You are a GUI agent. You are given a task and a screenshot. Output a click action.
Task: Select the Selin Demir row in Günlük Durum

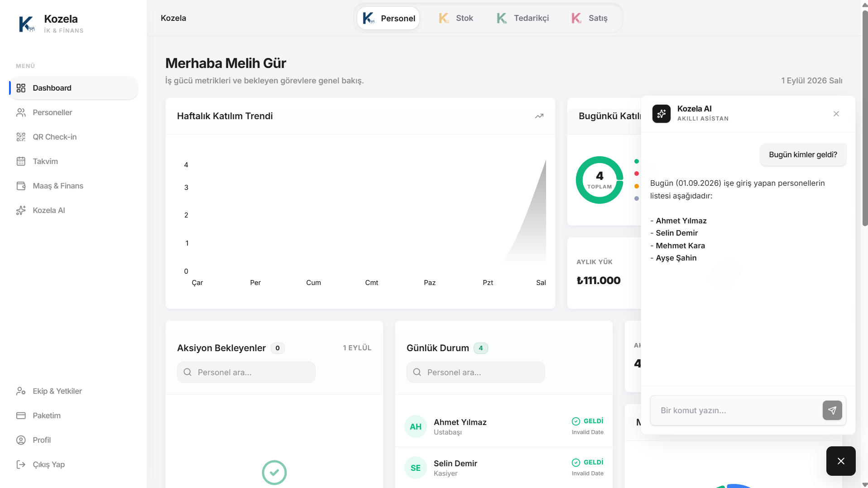[504, 468]
